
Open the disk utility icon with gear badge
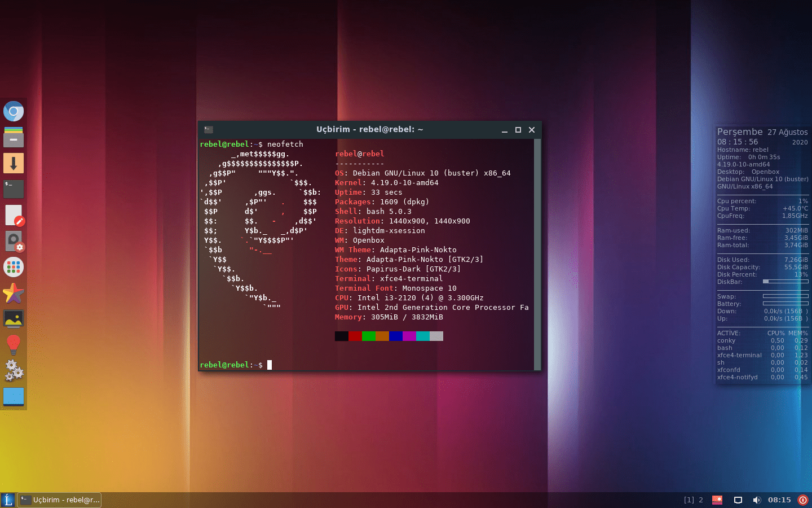(x=14, y=241)
